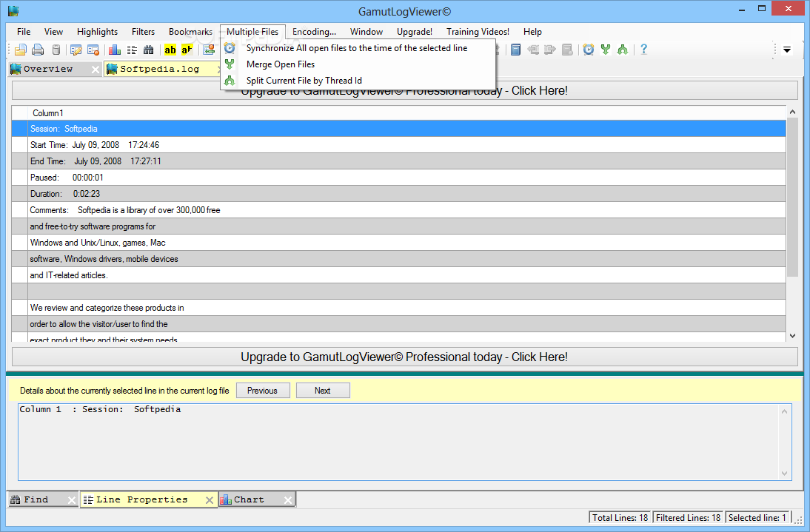Screen dimensions: 810x532
Task: Click 'Total Lines: 18' in status bar
Action: coord(620,517)
